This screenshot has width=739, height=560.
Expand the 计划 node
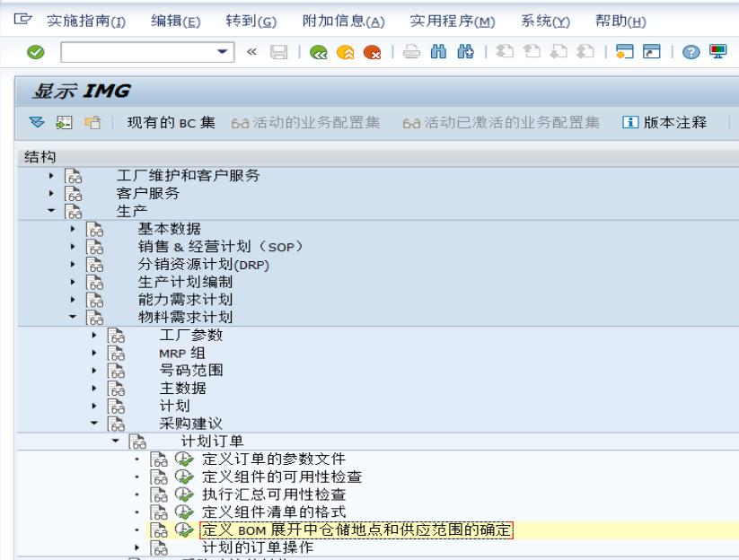coord(94,406)
